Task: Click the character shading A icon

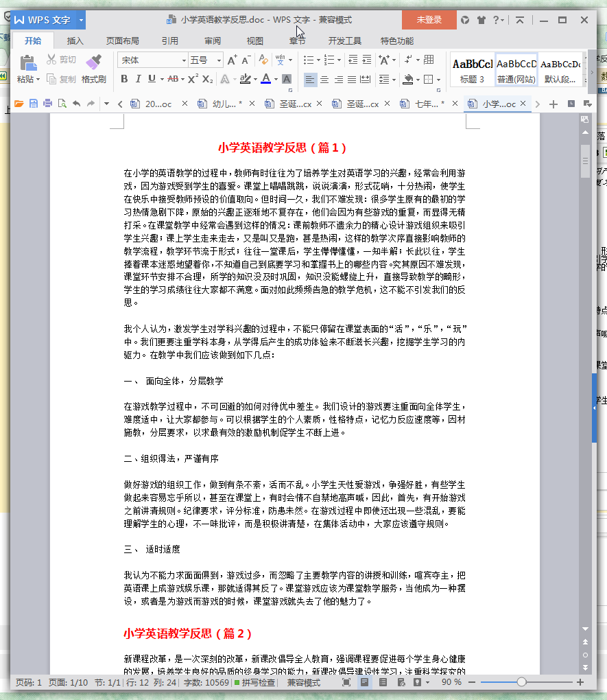Action: click(287, 79)
